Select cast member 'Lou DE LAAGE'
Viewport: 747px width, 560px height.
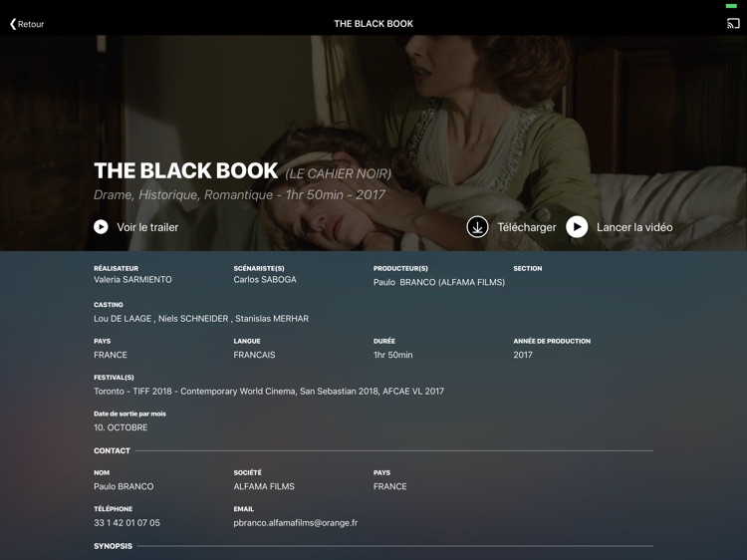pos(123,319)
